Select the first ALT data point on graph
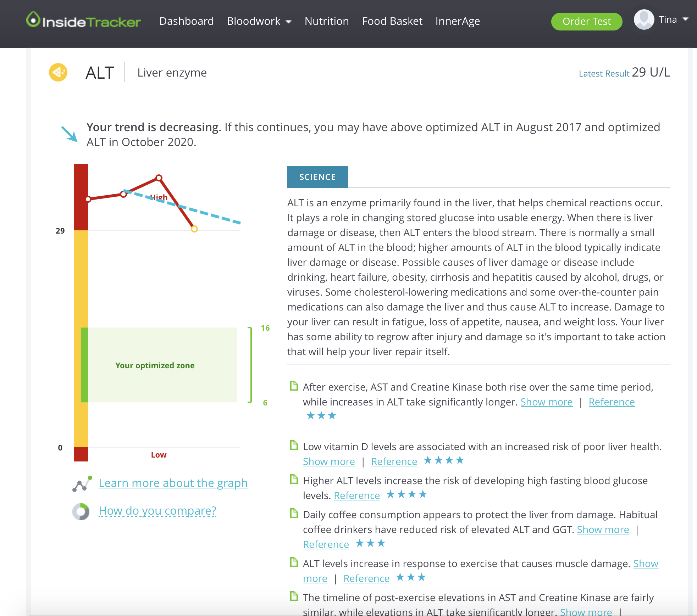The image size is (697, 616). click(x=88, y=199)
